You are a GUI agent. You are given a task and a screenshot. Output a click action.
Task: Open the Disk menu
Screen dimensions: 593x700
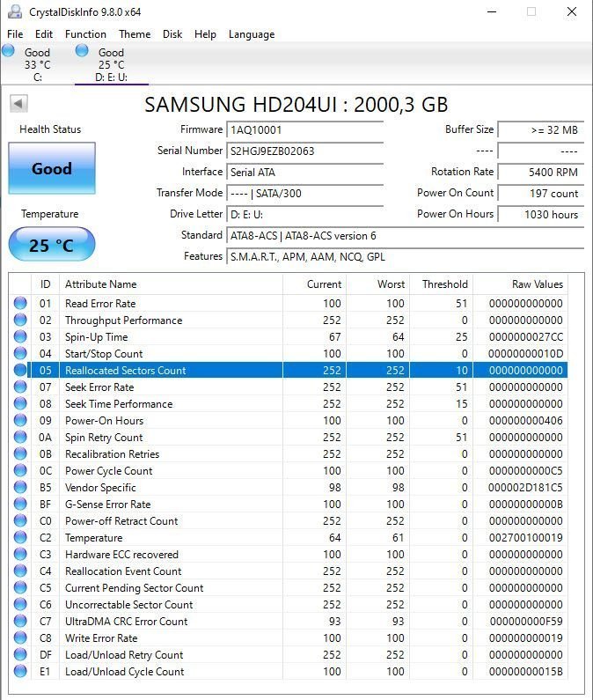172,34
